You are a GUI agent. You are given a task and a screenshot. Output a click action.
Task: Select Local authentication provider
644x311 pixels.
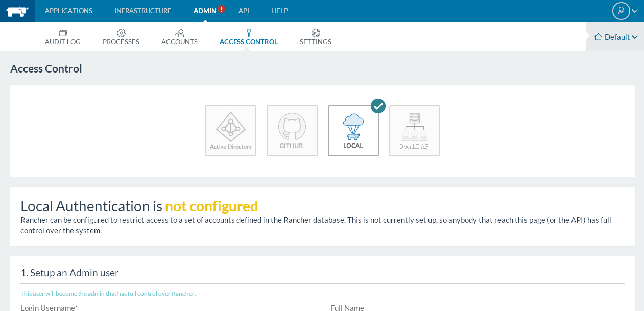tap(353, 131)
